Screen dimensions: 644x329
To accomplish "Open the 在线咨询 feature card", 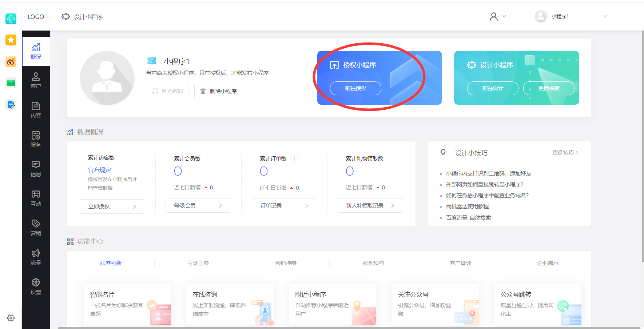I will (230, 305).
